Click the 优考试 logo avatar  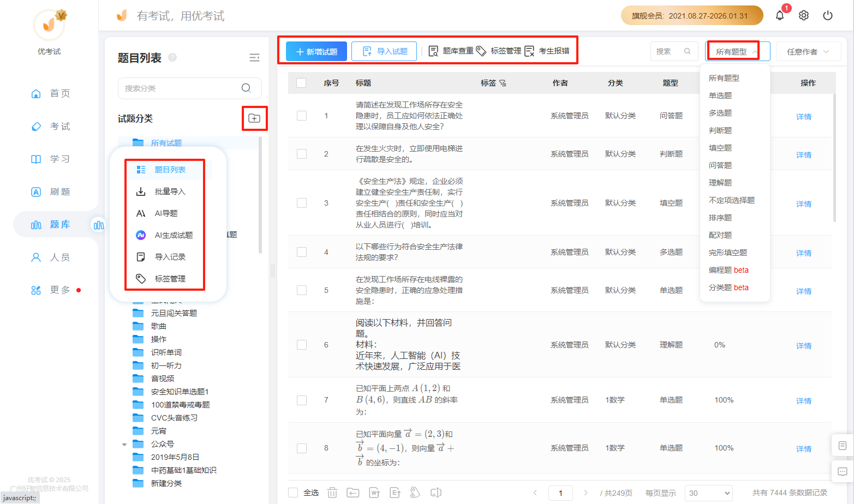coord(49,25)
